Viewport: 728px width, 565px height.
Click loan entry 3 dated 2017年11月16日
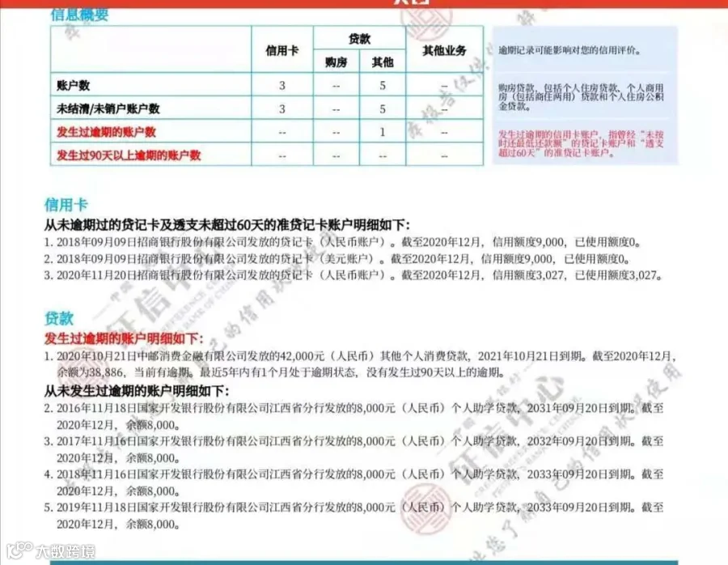pos(353,449)
